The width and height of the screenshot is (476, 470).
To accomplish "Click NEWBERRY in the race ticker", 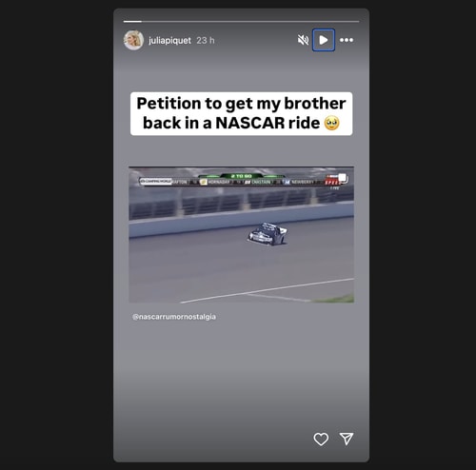I will [x=303, y=182].
